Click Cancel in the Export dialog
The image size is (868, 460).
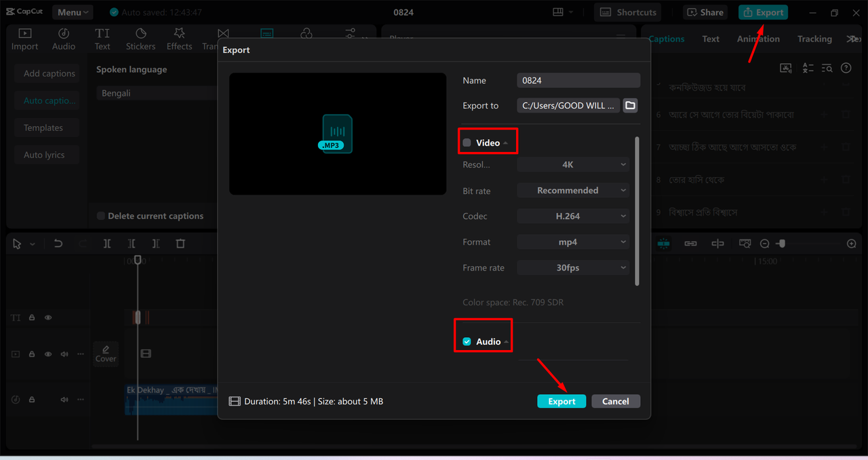(x=616, y=401)
